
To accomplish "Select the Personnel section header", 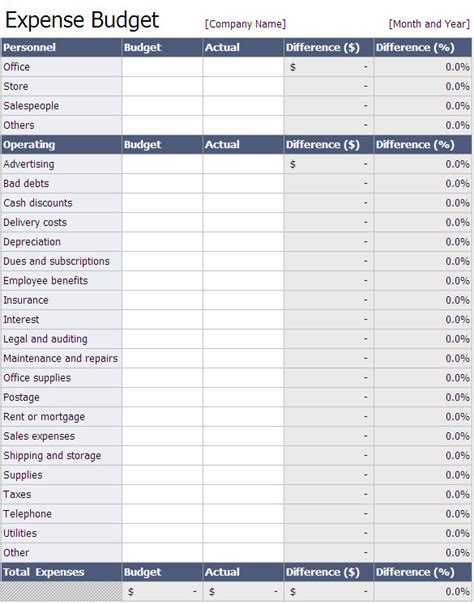I will point(61,47).
